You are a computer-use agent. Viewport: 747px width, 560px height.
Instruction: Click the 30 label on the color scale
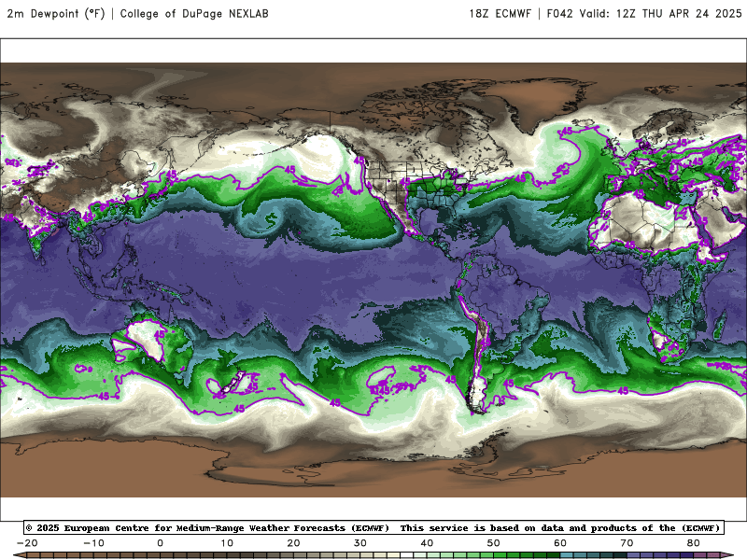click(360, 543)
